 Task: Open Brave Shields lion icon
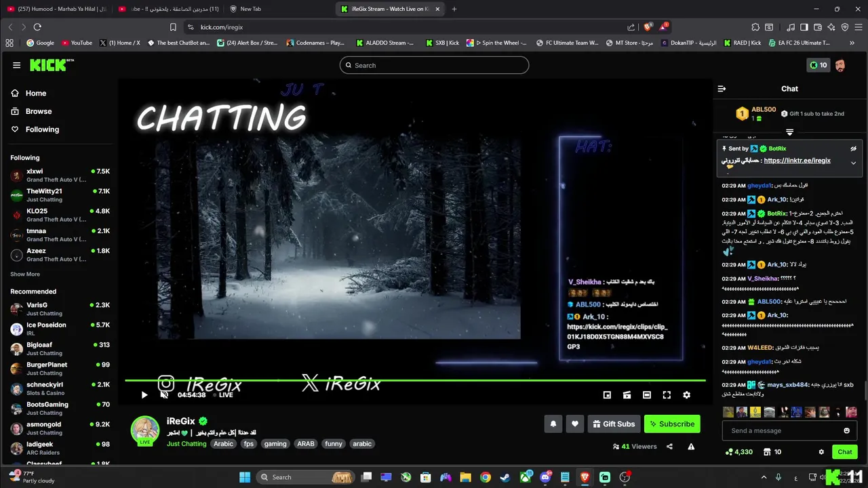click(x=648, y=27)
